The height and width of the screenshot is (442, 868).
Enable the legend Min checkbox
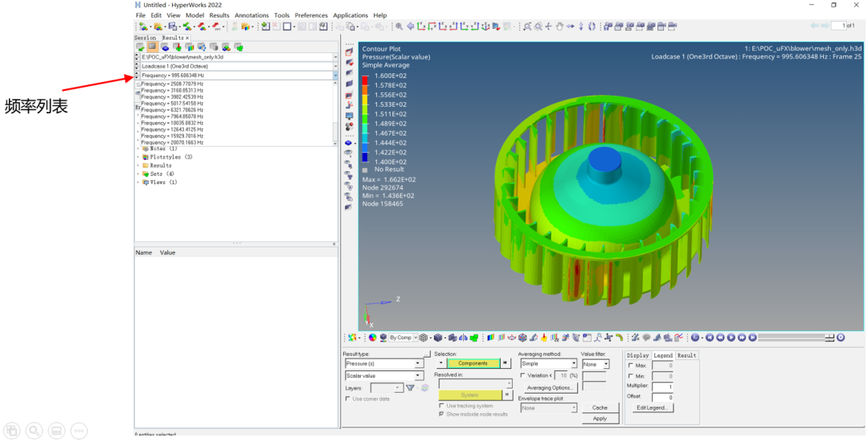pos(631,376)
